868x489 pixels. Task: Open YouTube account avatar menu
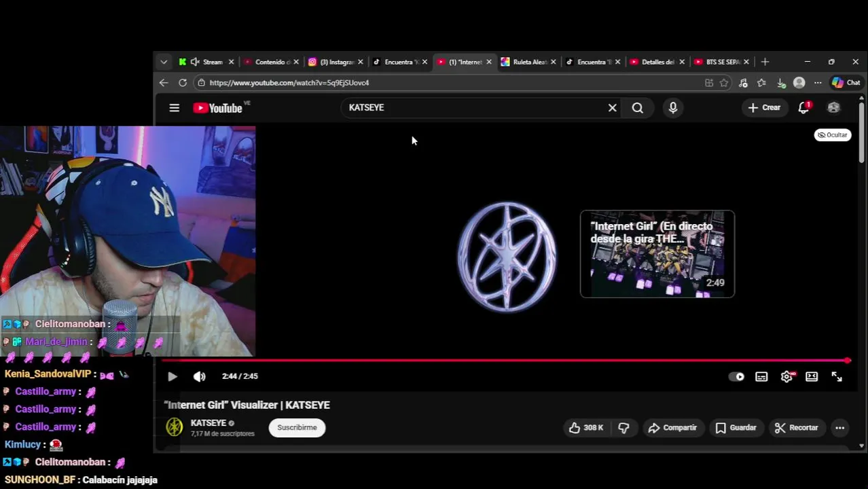click(x=833, y=107)
